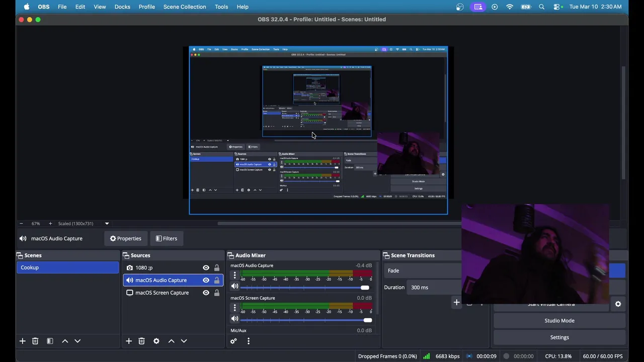Open the Profile menu
The image size is (644, 362).
click(x=147, y=7)
